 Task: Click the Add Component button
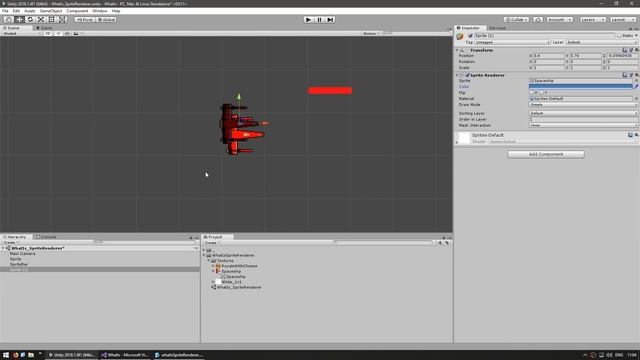(x=546, y=154)
